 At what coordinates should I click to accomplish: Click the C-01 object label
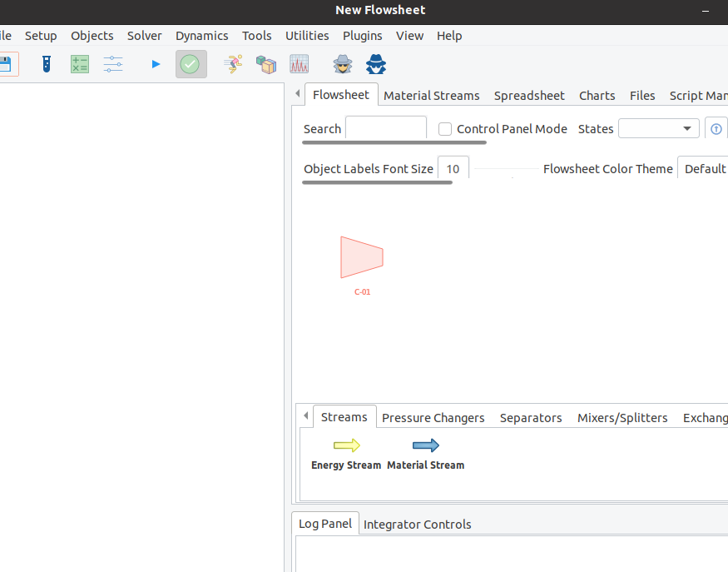click(362, 291)
